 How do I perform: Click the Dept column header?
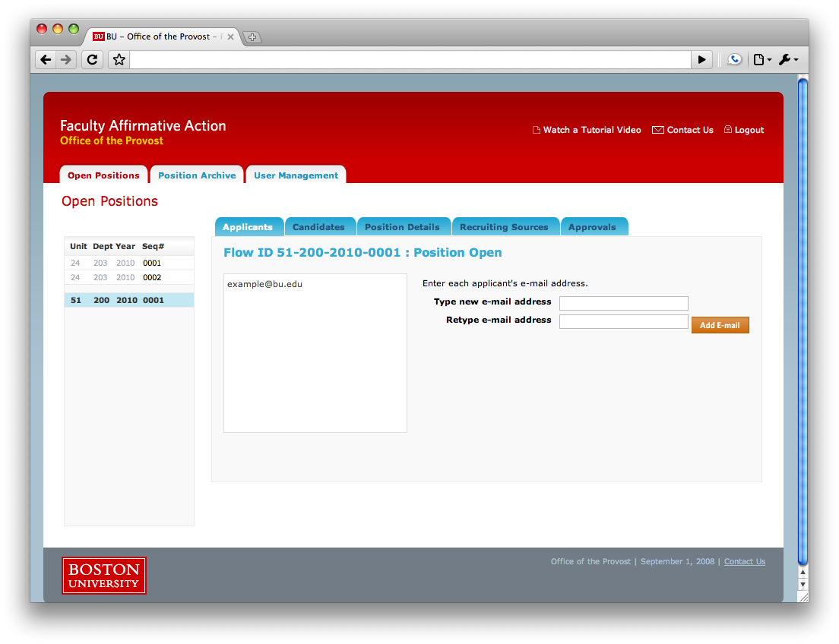click(x=103, y=246)
